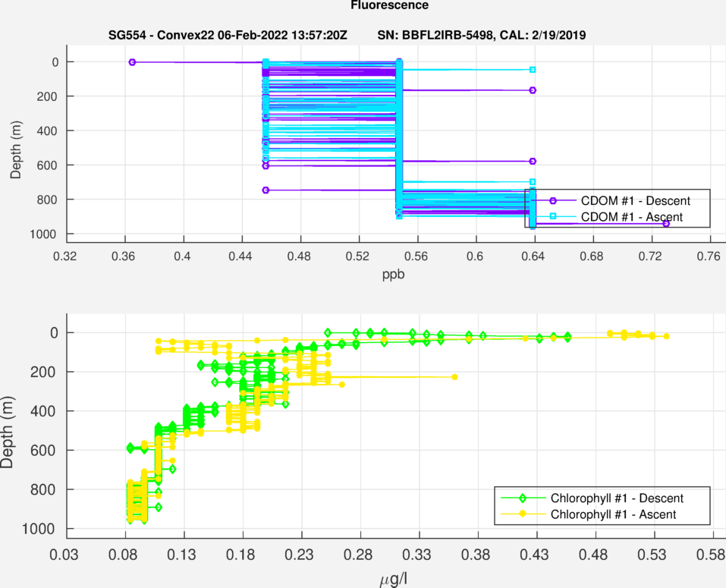Click the 'ppb' x-axis label
The width and height of the screenshot is (726, 588).
[x=393, y=275]
